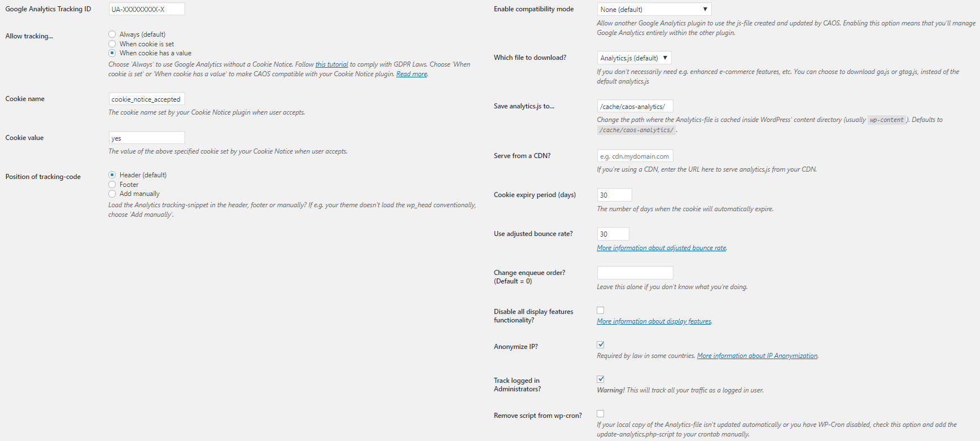Viewport: 980px width, 441px height.
Task: Follow the IP Anonymization information link
Action: (x=757, y=356)
